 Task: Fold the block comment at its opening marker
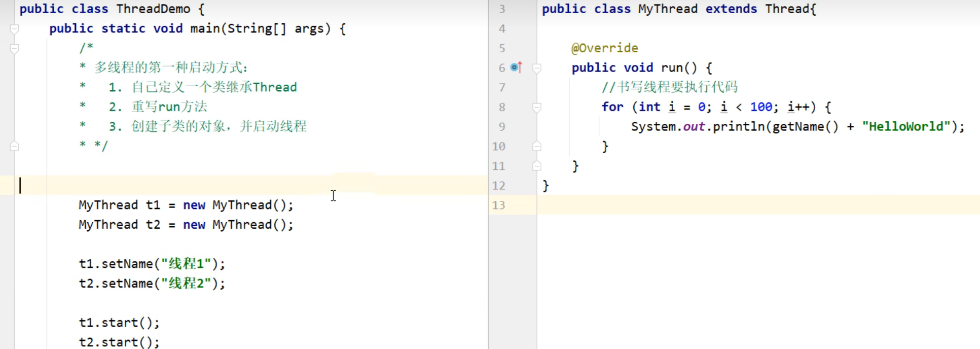point(15,49)
